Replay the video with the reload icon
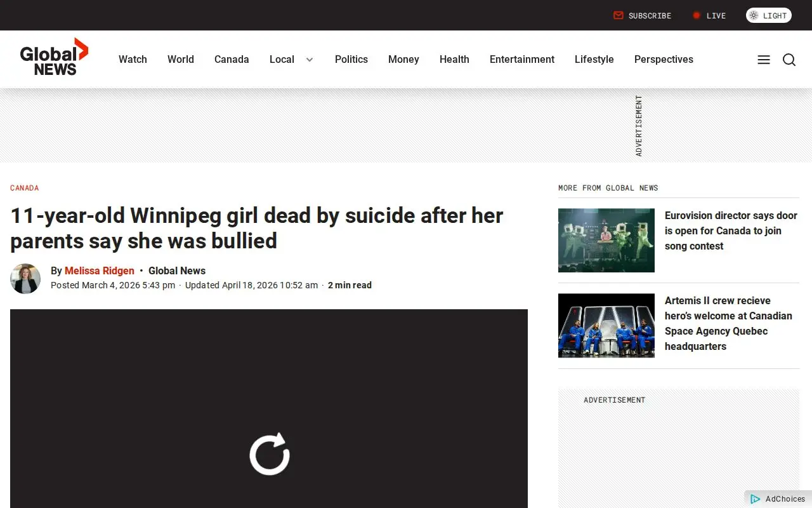812x508 pixels. (x=270, y=454)
